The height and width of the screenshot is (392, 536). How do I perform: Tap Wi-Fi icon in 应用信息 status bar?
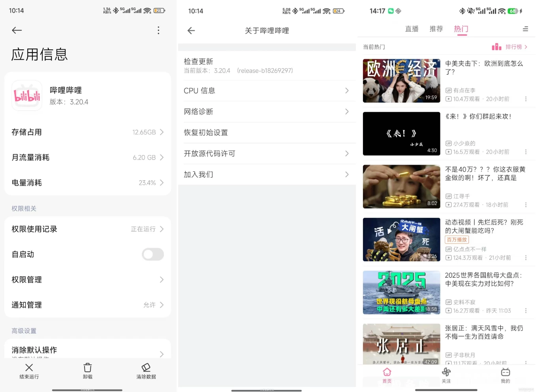coord(147,11)
